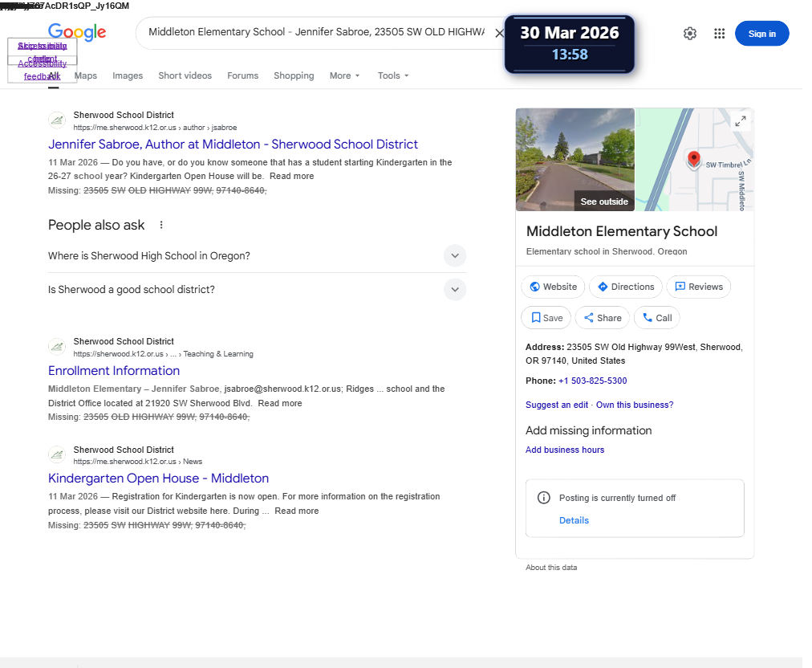Click the Accessibility feedback link
The width and height of the screenshot is (812, 668).
click(42, 70)
